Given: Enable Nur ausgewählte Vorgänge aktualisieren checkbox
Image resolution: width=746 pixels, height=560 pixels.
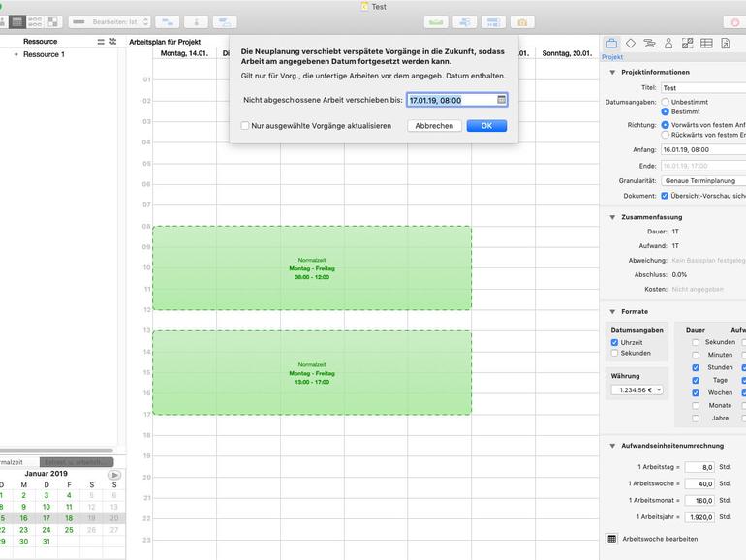Looking at the screenshot, I should pyautogui.click(x=245, y=126).
